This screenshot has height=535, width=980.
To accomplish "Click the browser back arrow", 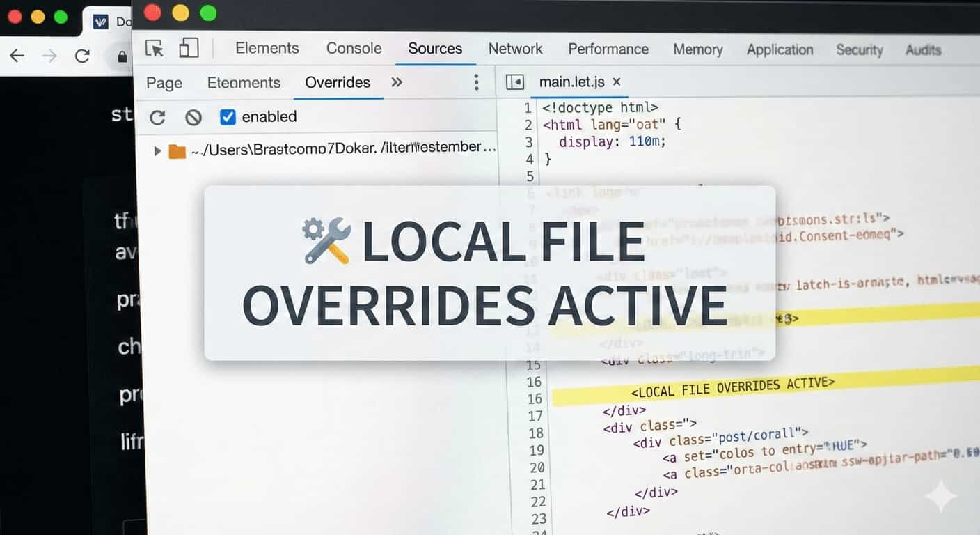I will (17, 56).
